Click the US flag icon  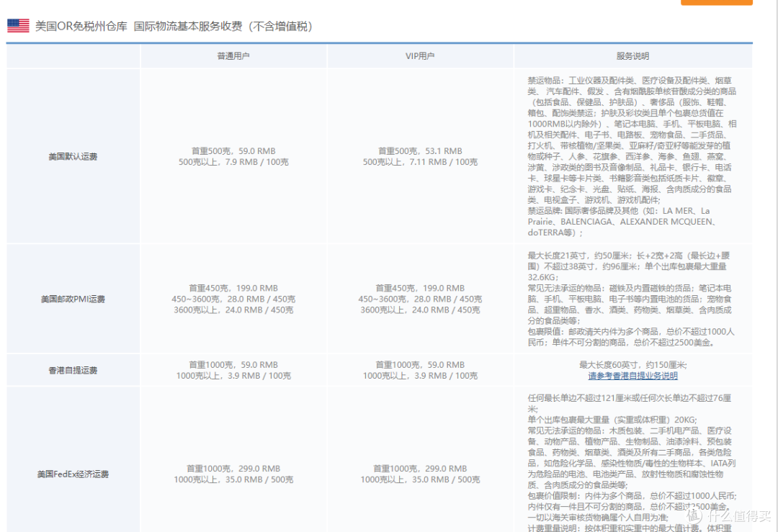tap(18, 26)
